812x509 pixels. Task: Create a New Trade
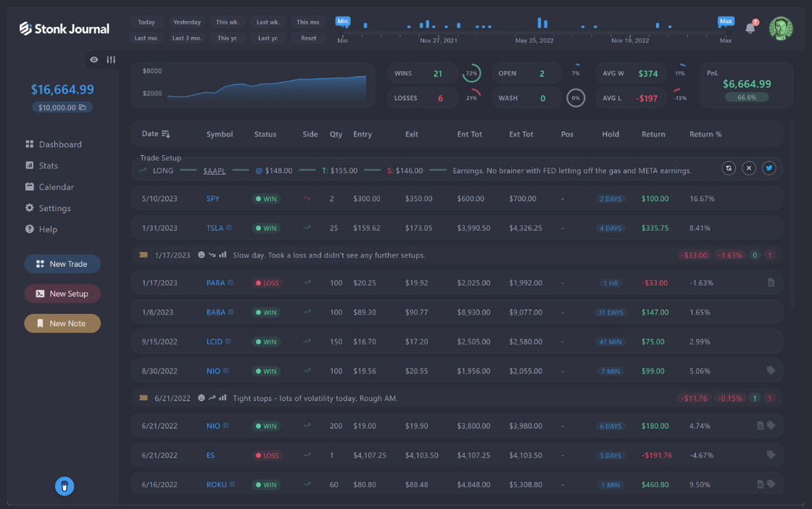pos(62,263)
